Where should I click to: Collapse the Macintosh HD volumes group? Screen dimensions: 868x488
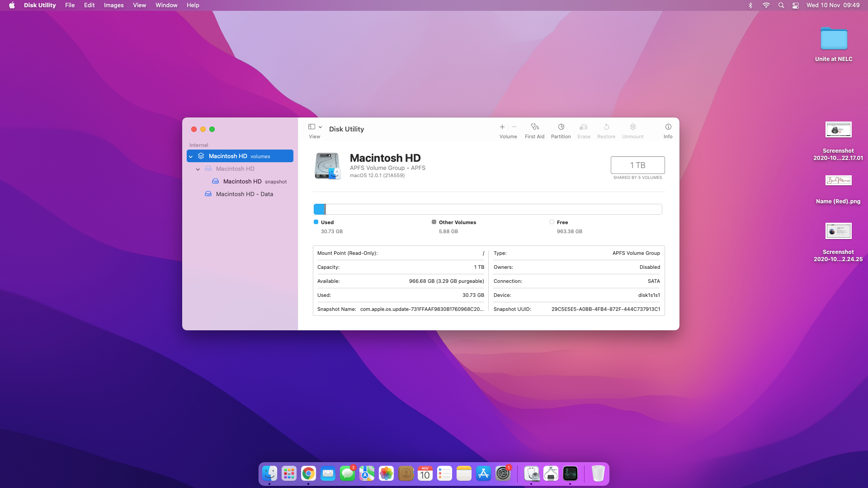(x=191, y=156)
